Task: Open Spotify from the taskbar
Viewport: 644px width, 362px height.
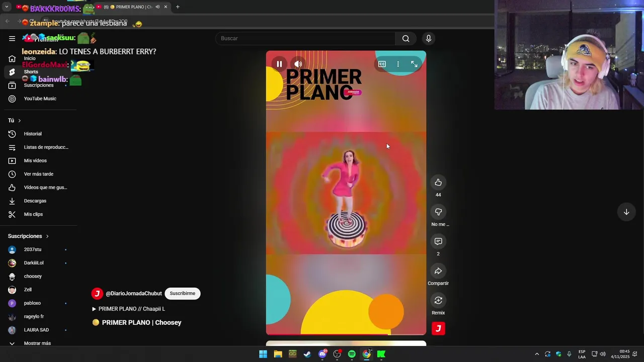Action: click(x=352, y=354)
